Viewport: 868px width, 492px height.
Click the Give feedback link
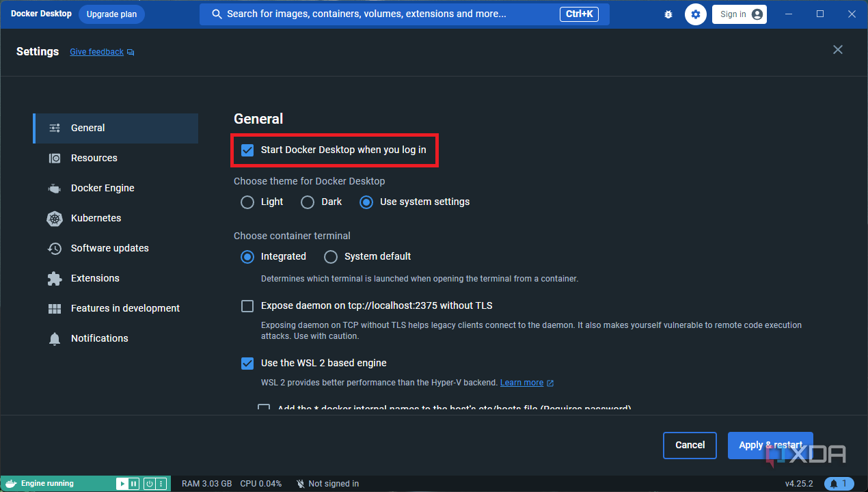point(96,52)
